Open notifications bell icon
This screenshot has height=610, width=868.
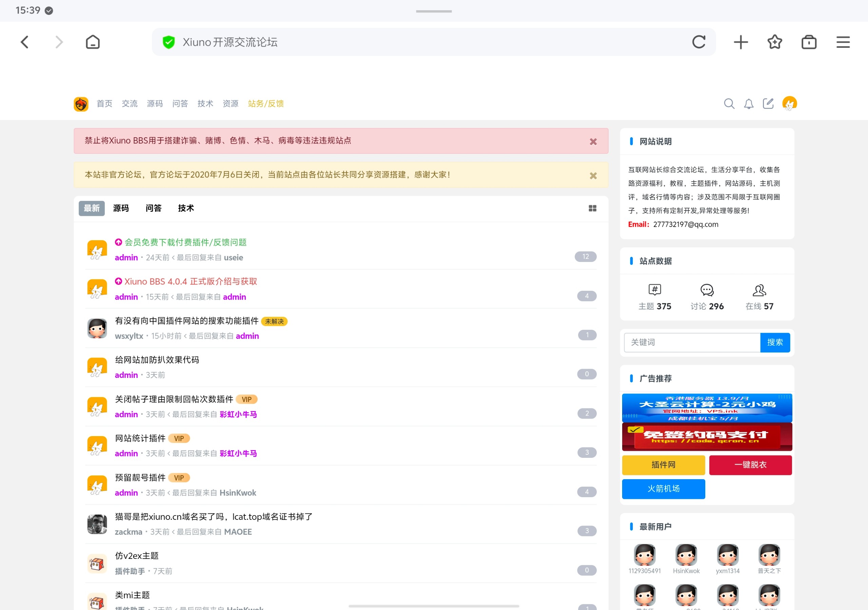click(749, 104)
